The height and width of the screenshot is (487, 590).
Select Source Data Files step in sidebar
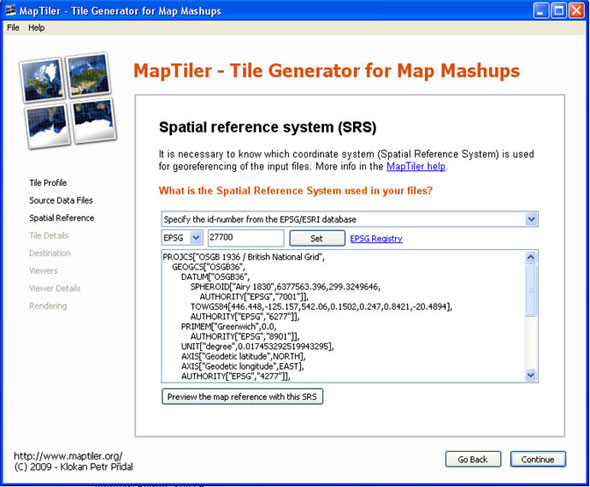tap(61, 201)
